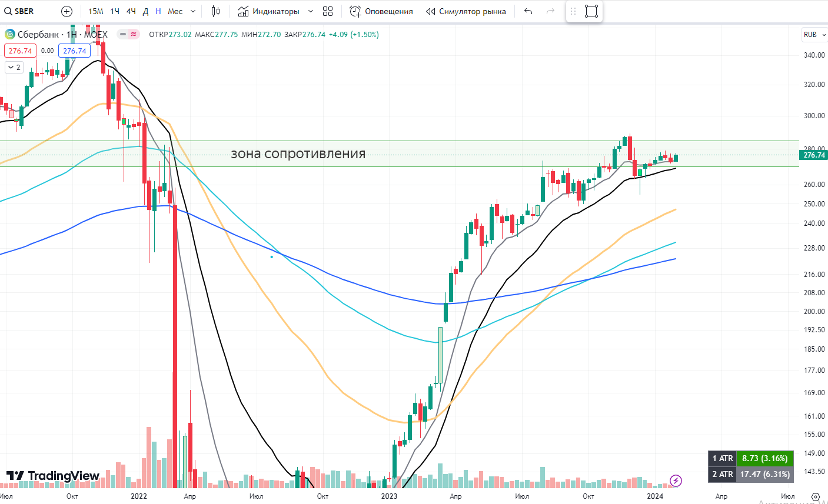Open the RUB currency dropdown
The height and width of the screenshot is (504, 828).
click(814, 35)
